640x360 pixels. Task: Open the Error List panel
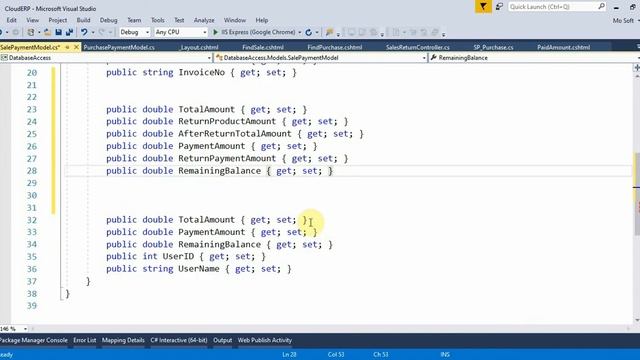click(84, 340)
